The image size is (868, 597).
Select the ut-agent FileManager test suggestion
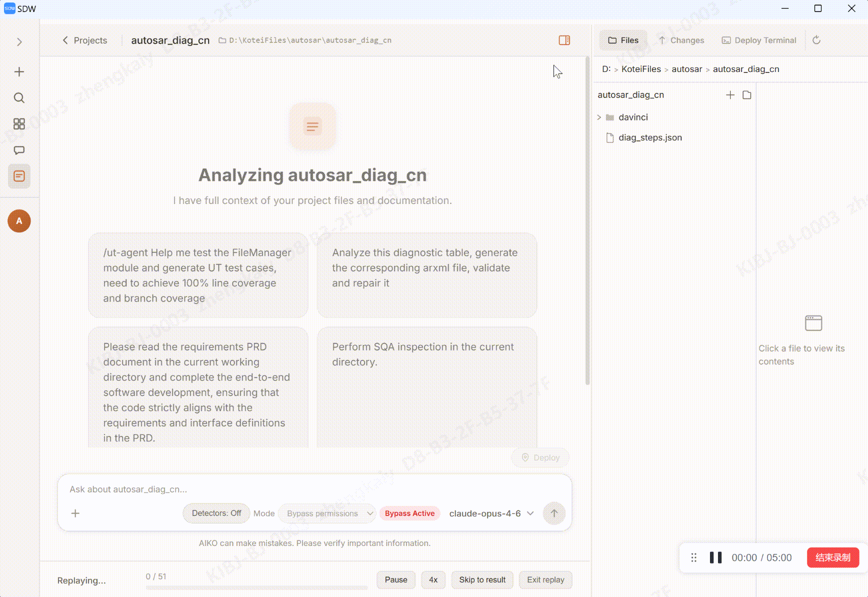(x=198, y=275)
